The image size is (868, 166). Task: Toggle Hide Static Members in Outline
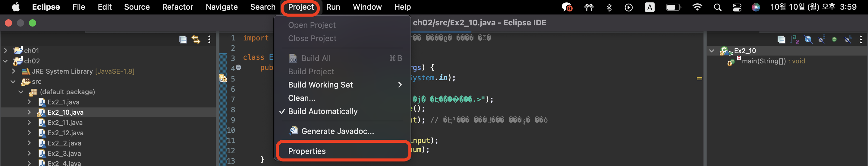click(822, 40)
